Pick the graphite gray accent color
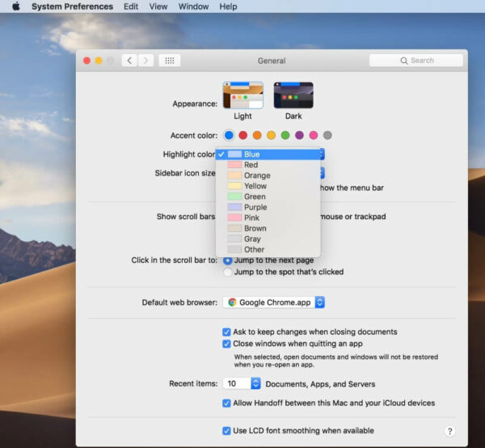485x448 pixels. [x=327, y=135]
